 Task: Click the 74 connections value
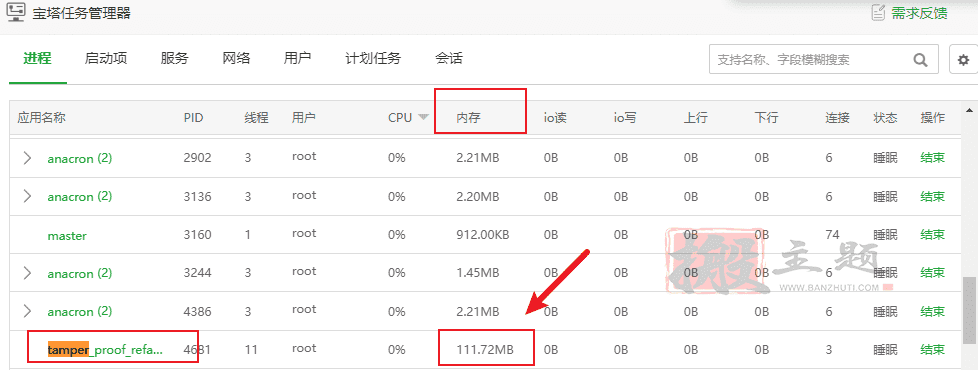point(832,235)
